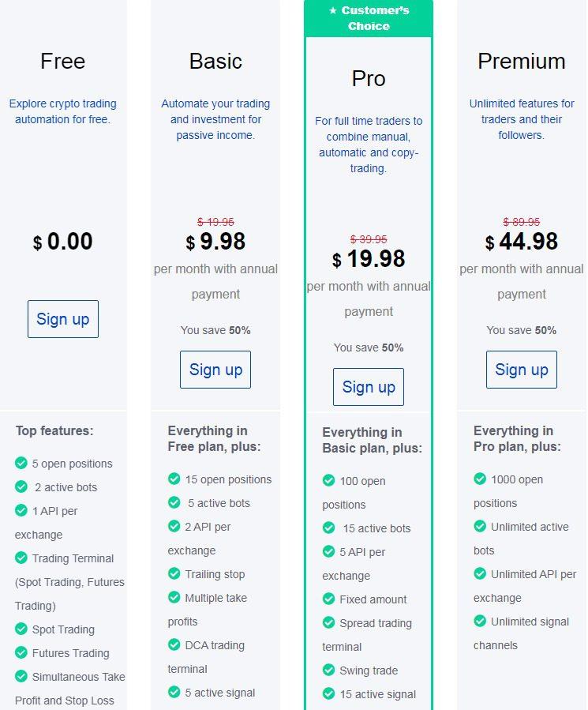Click the crossed-out $89.95 Premium price
This screenshot has height=710, width=588.
point(522,222)
